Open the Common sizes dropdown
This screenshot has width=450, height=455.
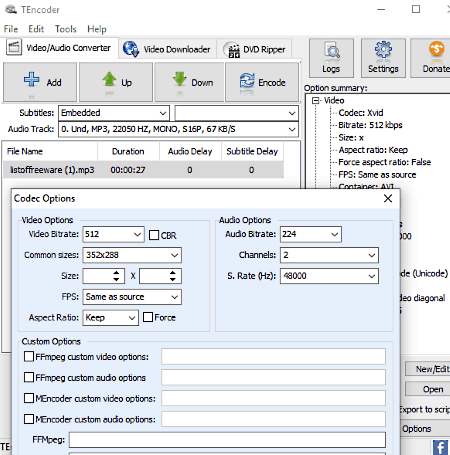132,255
